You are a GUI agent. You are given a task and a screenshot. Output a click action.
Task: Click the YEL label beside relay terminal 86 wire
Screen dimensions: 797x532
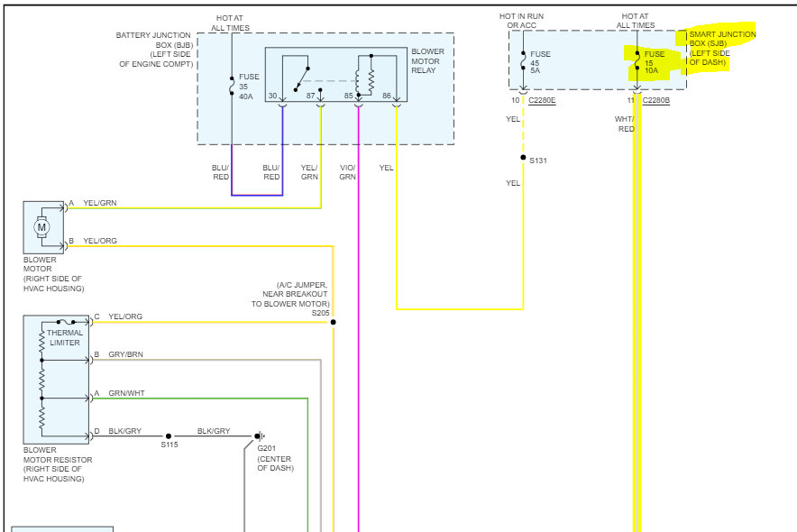386,168
